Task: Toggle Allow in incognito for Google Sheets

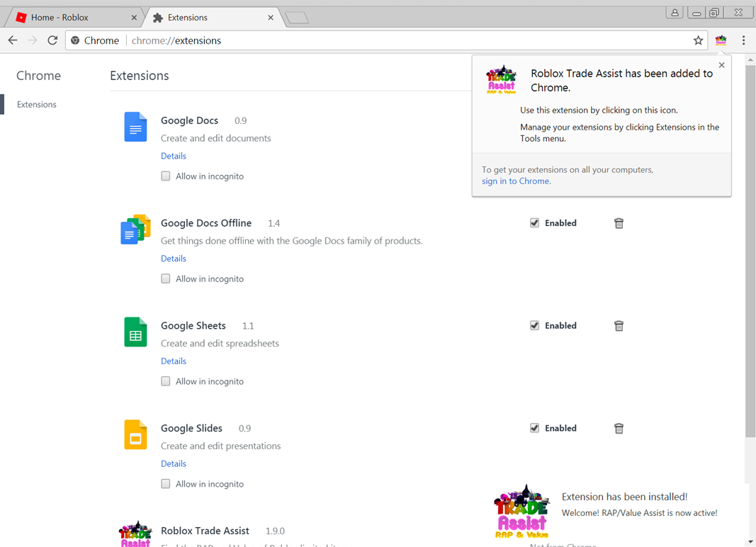Action: [x=165, y=381]
